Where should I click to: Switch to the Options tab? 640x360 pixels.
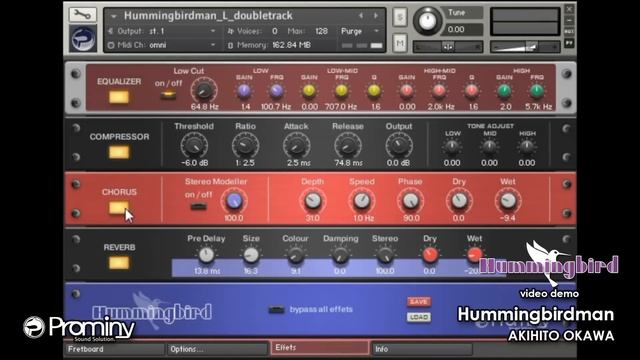(218, 349)
